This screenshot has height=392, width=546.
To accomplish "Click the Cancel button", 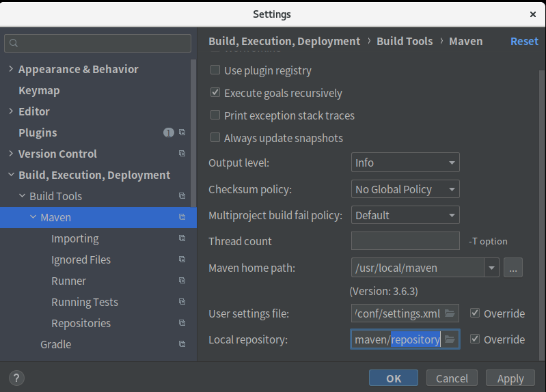I will coord(452,378).
